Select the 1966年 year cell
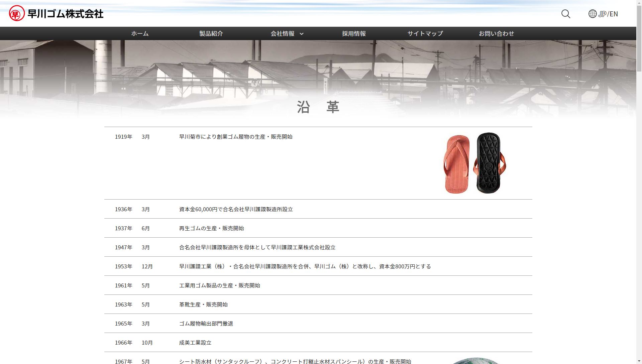Screen dimensions: 642x364 pyautogui.click(x=124, y=343)
